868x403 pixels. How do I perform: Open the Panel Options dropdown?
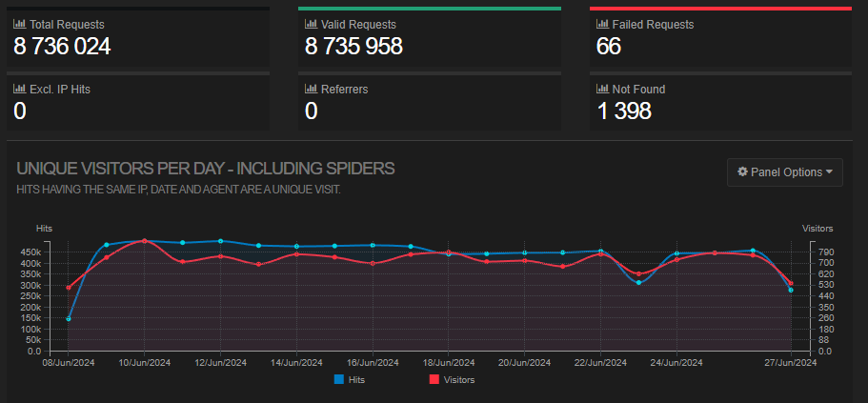784,172
